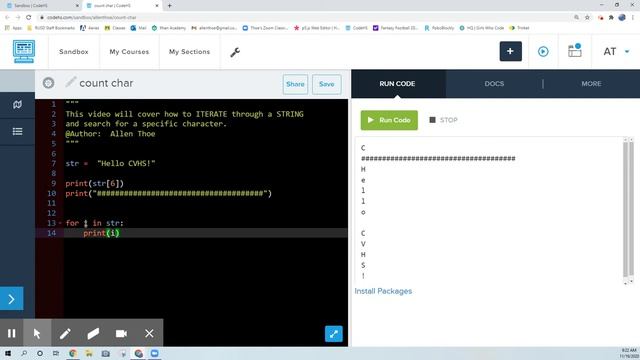Bookmark this page with the star icon
The height and width of the screenshot is (360, 640).
pos(587,17)
